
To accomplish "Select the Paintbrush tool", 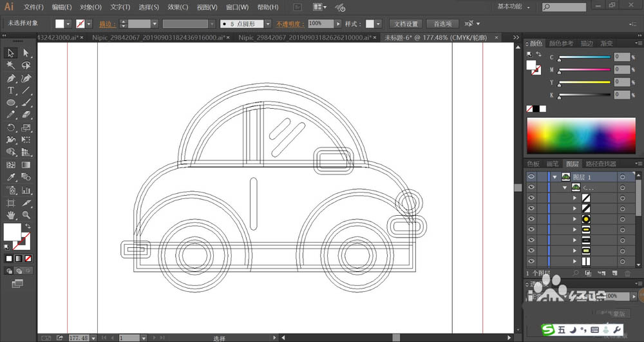I will [26, 102].
